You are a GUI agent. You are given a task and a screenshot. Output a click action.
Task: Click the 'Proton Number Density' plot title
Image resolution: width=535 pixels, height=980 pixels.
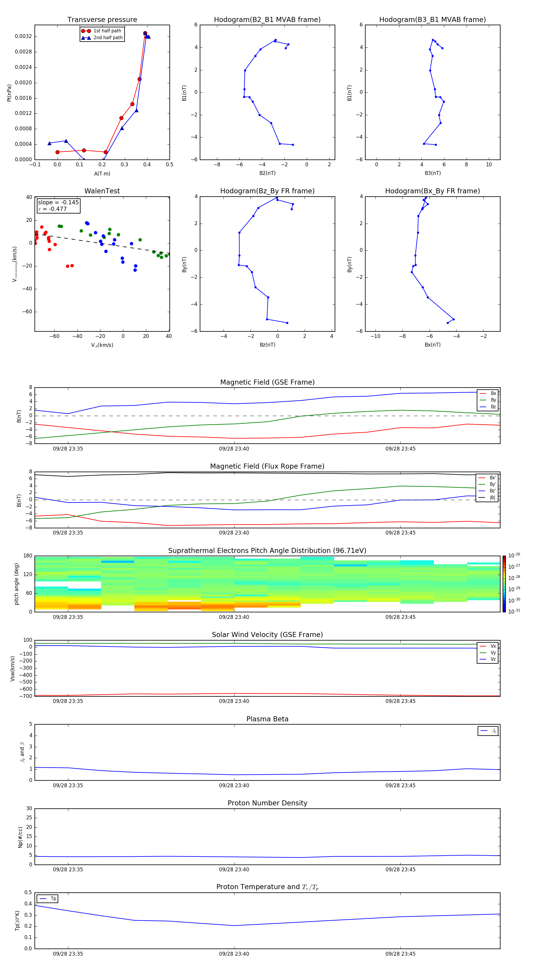[x=267, y=803]
